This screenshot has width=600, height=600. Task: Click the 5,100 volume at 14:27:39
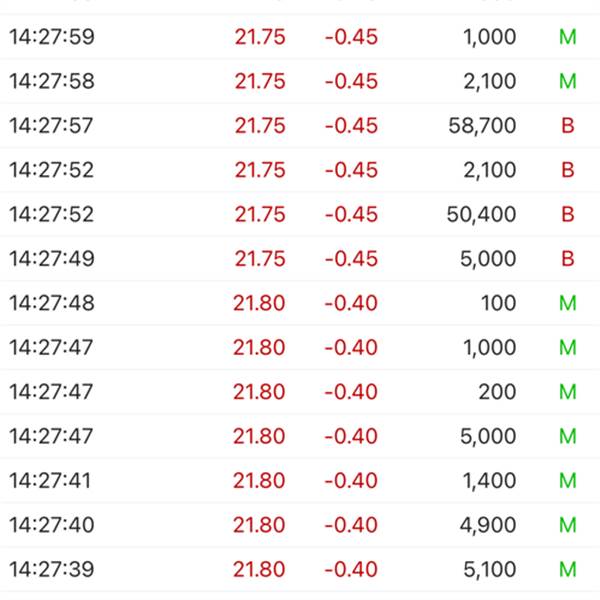point(490,569)
